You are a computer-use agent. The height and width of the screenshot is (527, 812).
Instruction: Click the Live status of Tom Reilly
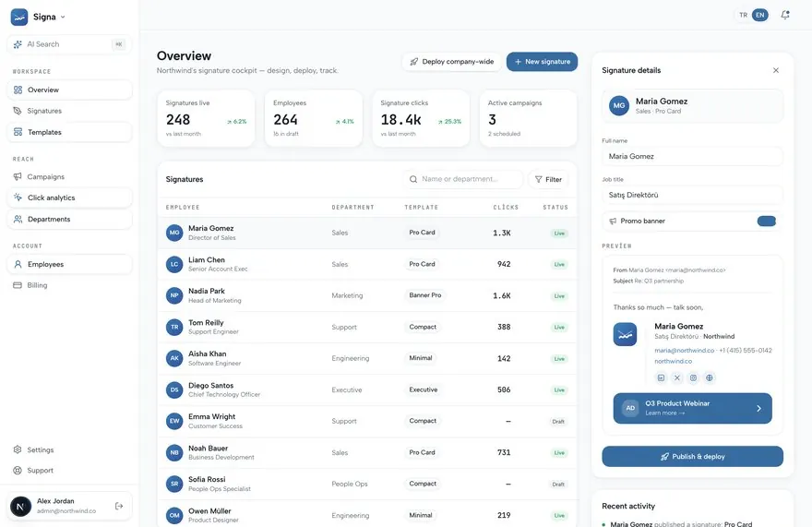[x=559, y=327]
